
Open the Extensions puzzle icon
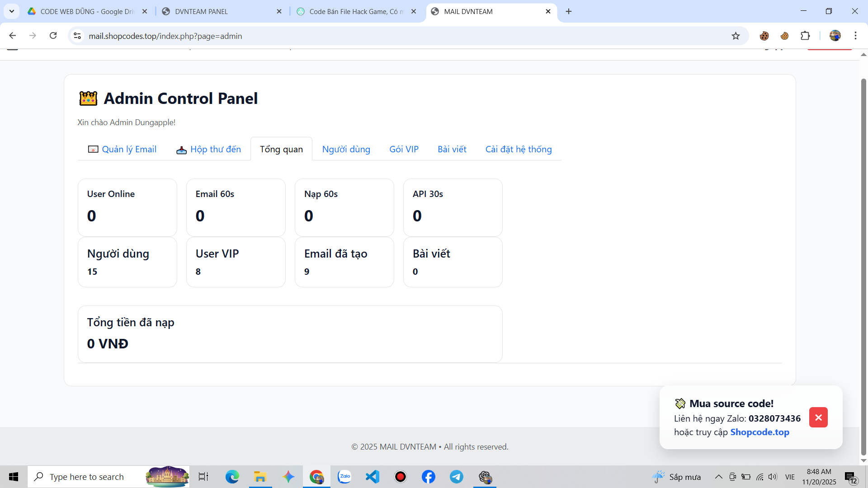[805, 36]
